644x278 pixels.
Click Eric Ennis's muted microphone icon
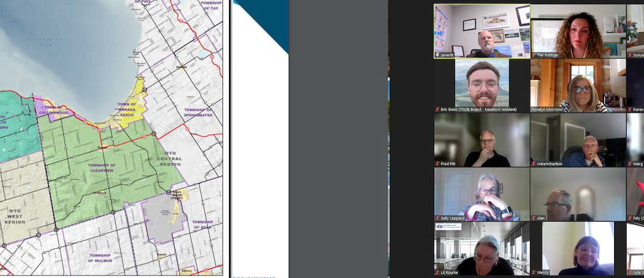[x=437, y=110]
